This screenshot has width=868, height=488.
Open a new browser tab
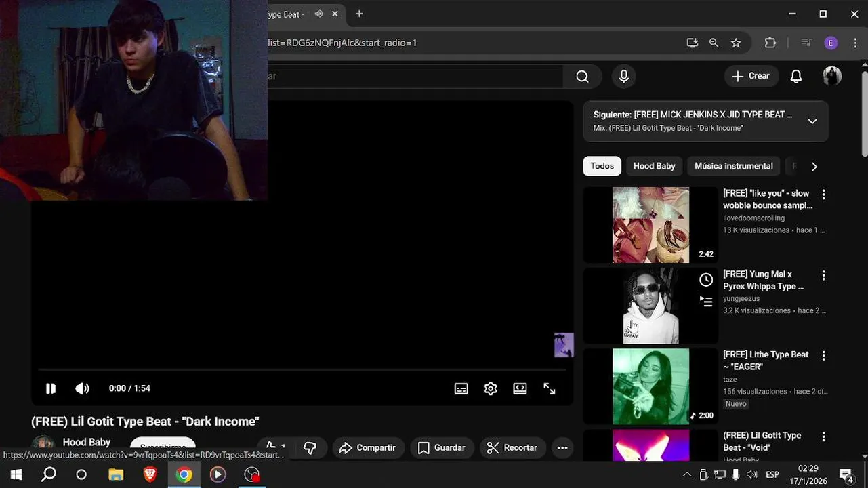coord(359,14)
